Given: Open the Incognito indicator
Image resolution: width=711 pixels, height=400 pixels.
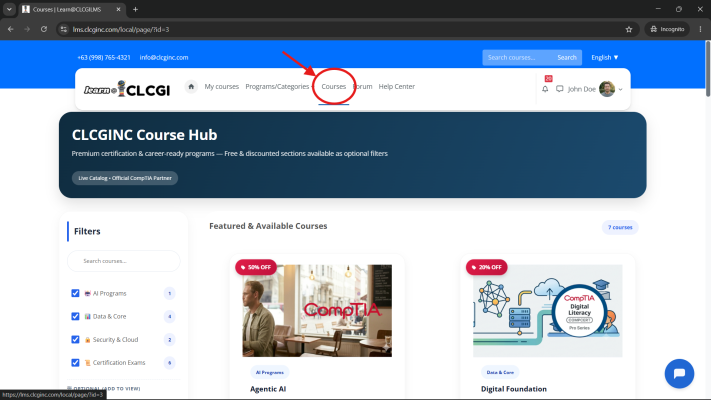Looking at the screenshot, I should click(x=667, y=29).
